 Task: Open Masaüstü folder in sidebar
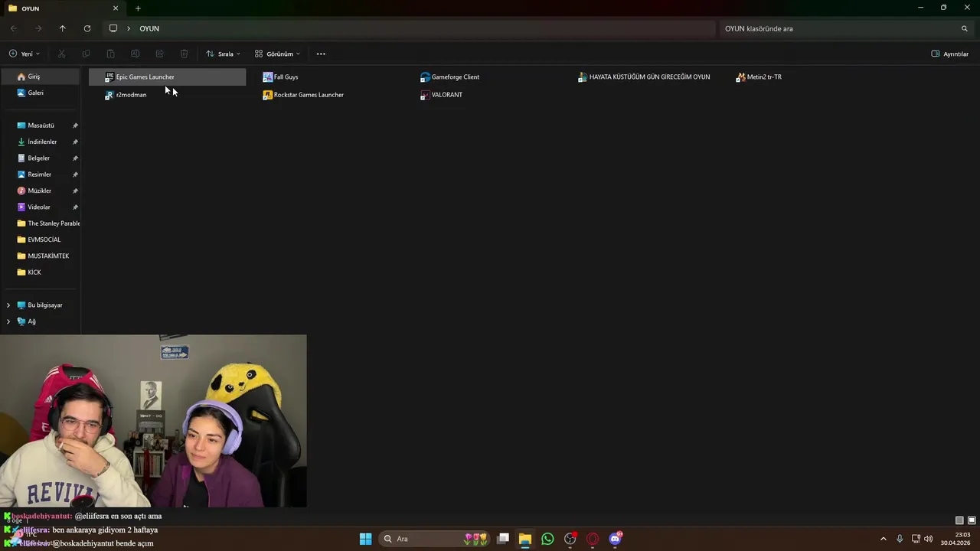click(41, 126)
